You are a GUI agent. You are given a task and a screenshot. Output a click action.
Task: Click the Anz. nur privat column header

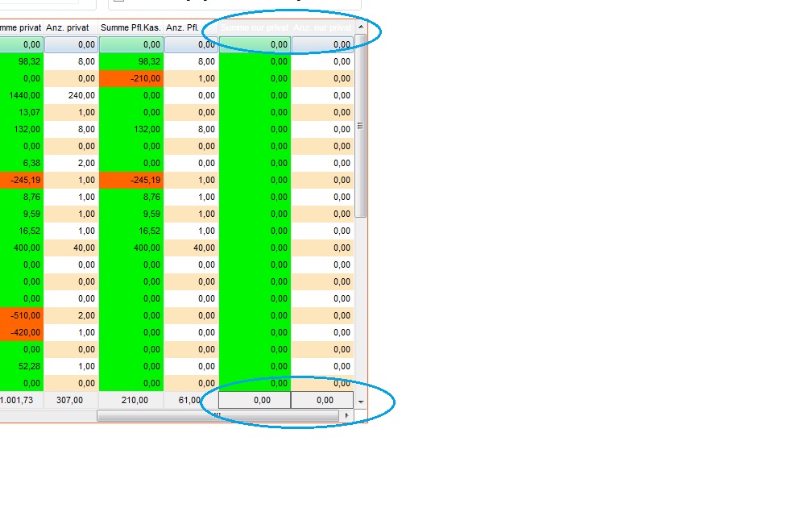pos(322,28)
